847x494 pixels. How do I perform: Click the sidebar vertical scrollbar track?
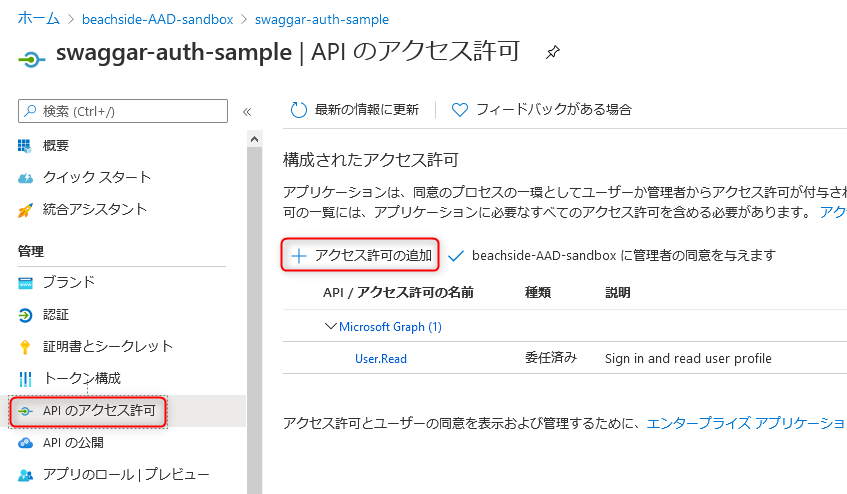(x=254, y=319)
